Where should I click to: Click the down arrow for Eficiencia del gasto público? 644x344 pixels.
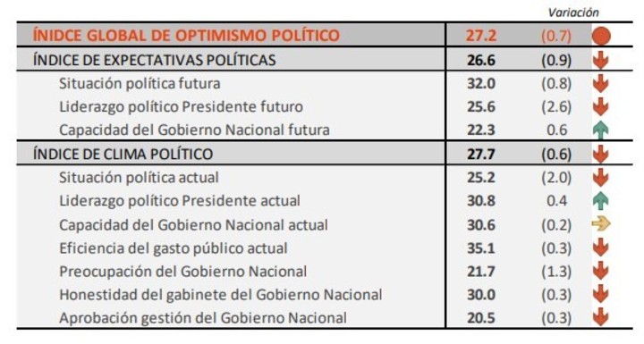600,248
